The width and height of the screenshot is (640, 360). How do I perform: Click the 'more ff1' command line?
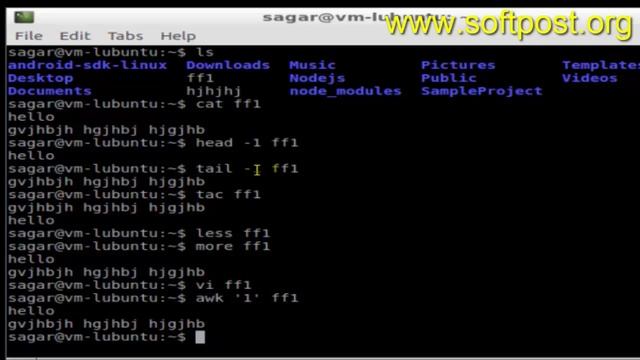tap(139, 247)
